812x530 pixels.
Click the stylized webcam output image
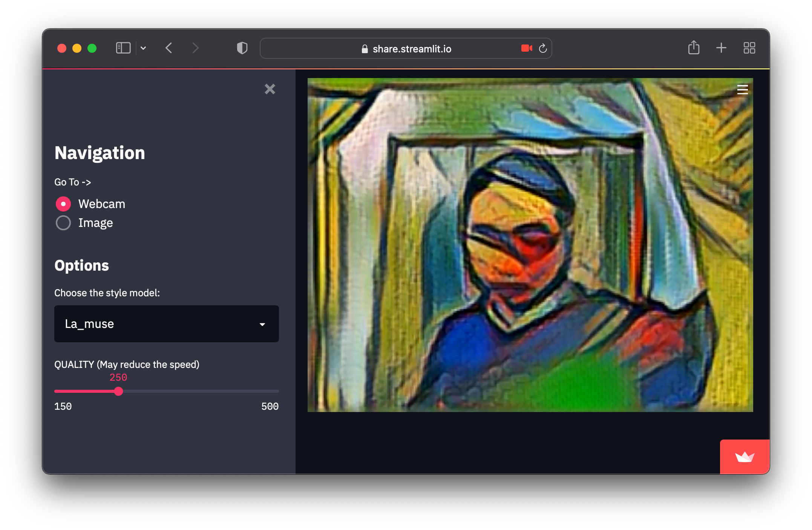tap(530, 245)
